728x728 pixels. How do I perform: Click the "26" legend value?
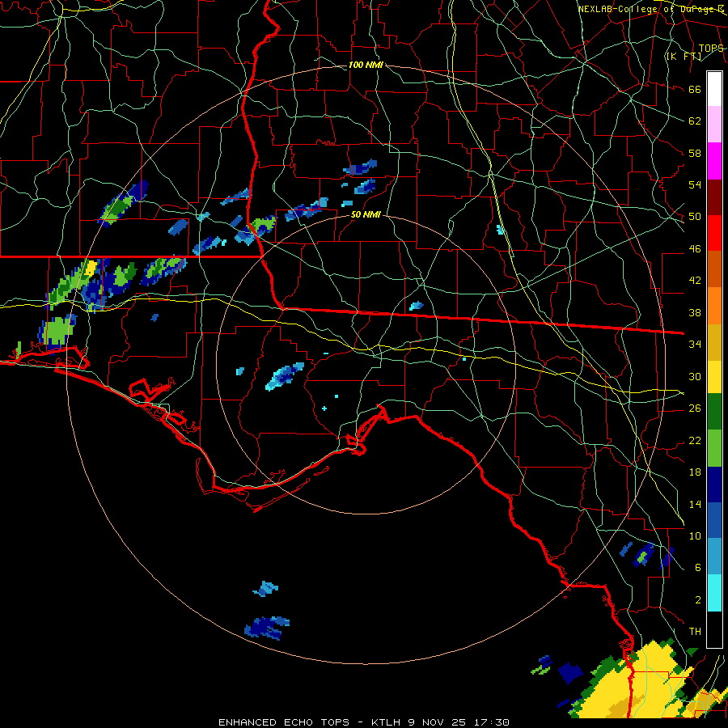[695, 408]
